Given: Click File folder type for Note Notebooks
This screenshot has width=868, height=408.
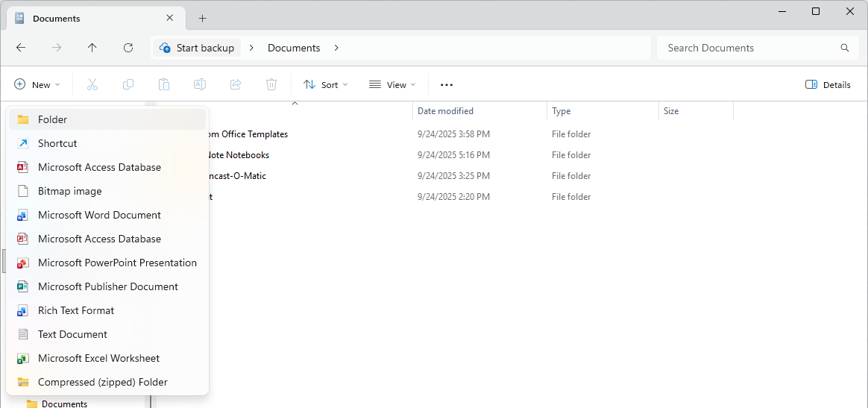Looking at the screenshot, I should 571,155.
